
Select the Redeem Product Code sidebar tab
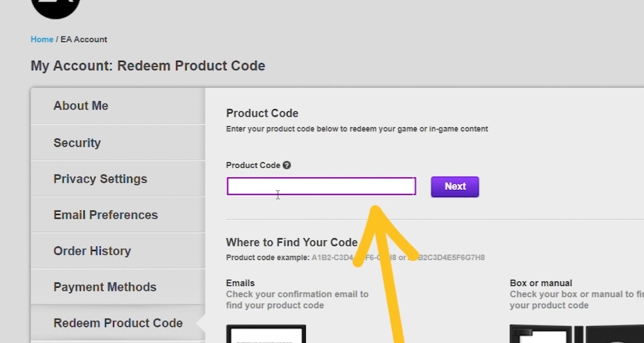tap(118, 323)
